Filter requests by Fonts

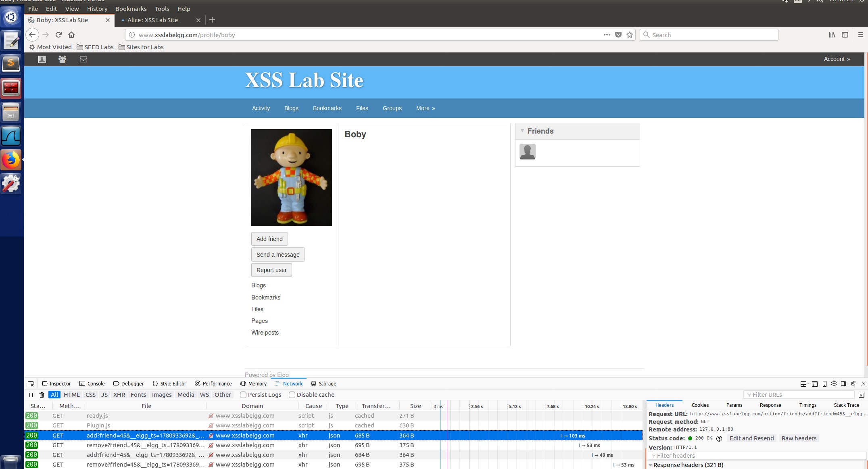pyautogui.click(x=138, y=395)
